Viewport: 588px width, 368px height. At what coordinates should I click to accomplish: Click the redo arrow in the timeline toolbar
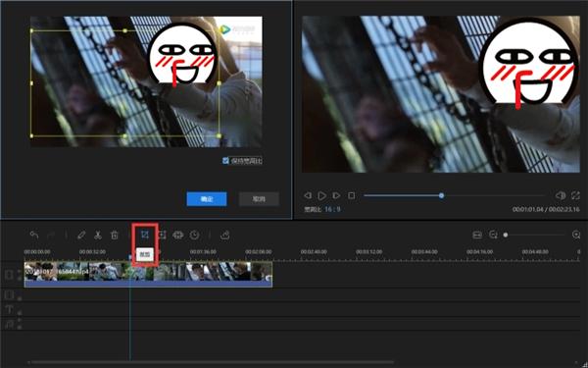point(51,236)
